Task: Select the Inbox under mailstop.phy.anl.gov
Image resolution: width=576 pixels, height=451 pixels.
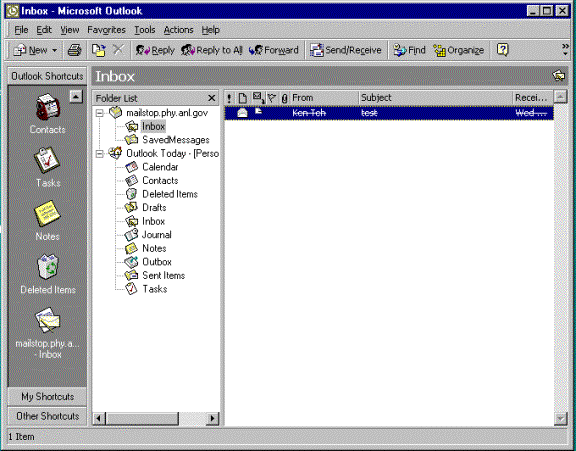Action: 153,126
